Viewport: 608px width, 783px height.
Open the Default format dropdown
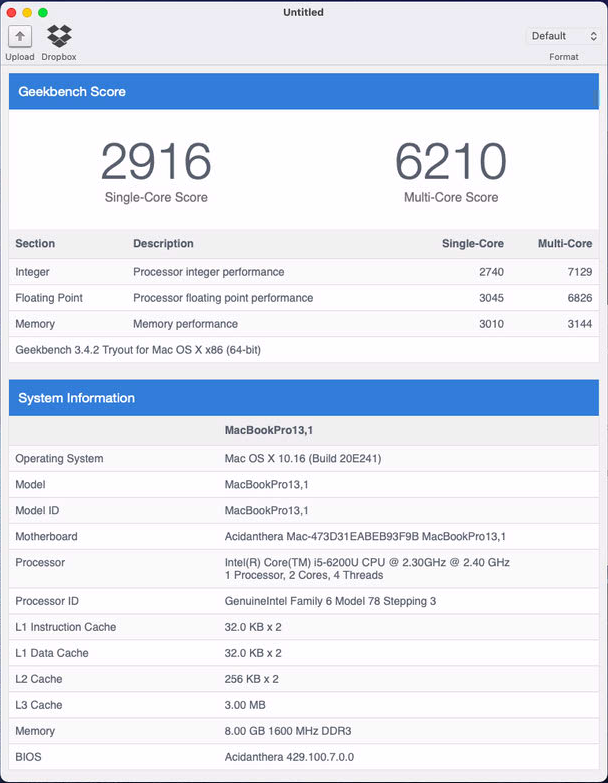click(x=564, y=36)
